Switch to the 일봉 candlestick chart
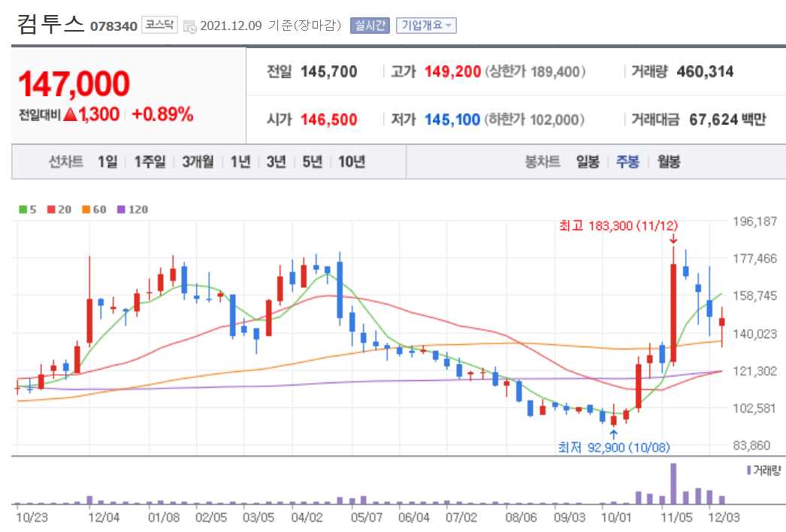 pos(588,162)
